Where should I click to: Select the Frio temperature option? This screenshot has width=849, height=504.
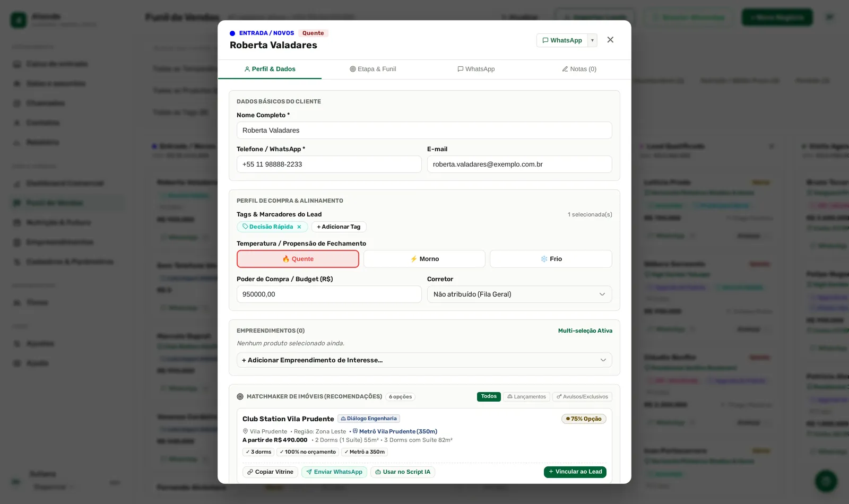click(x=551, y=259)
